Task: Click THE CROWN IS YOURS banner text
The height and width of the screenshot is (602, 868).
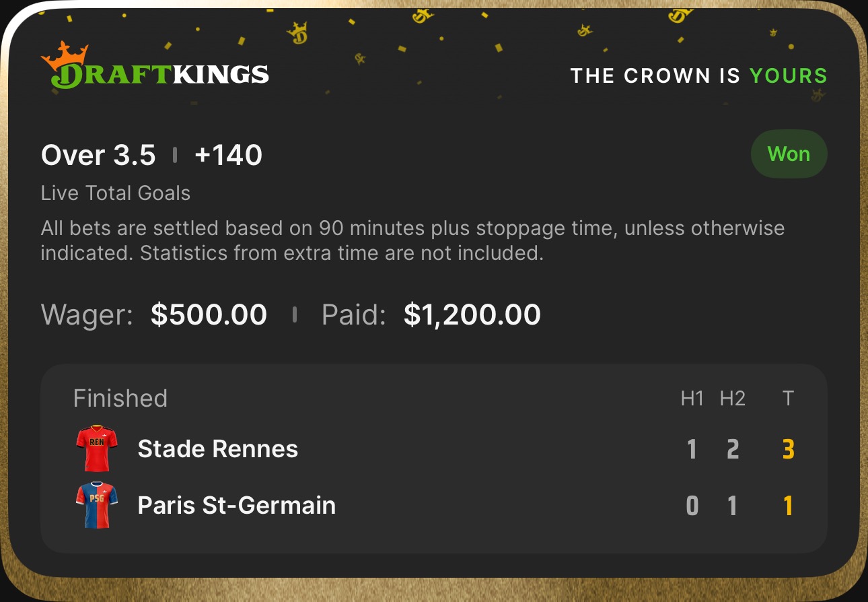Action: (x=698, y=75)
